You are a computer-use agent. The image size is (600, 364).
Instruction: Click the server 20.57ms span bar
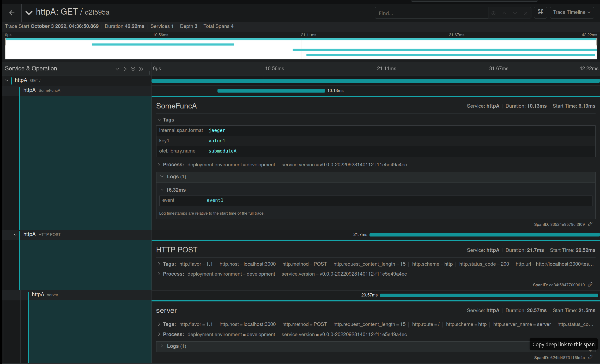[x=489, y=295]
